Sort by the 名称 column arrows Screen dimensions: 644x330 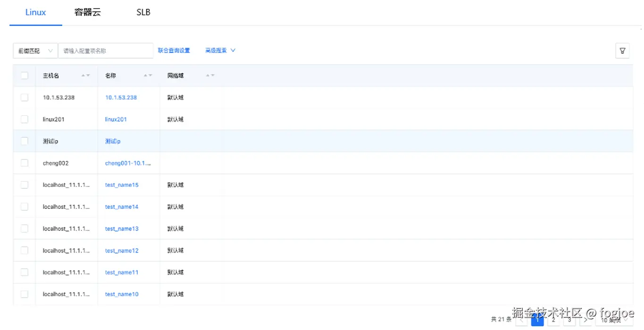(148, 76)
